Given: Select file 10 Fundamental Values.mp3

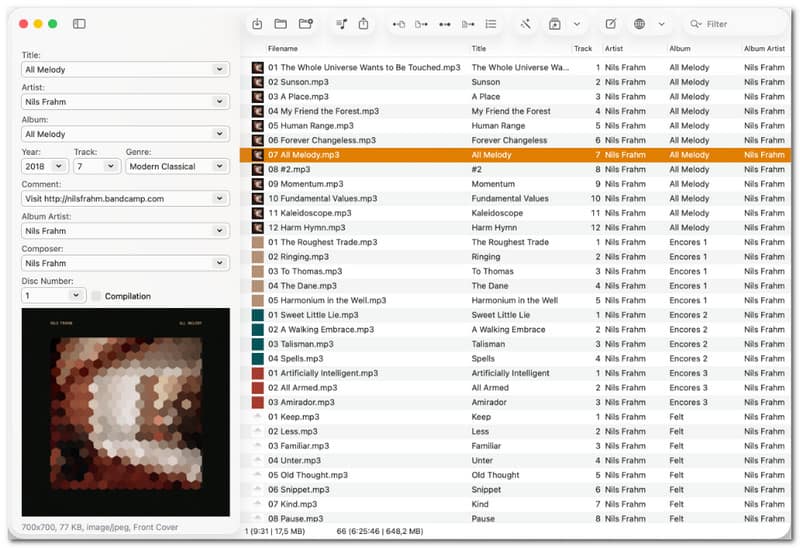Looking at the screenshot, I should point(322,198).
